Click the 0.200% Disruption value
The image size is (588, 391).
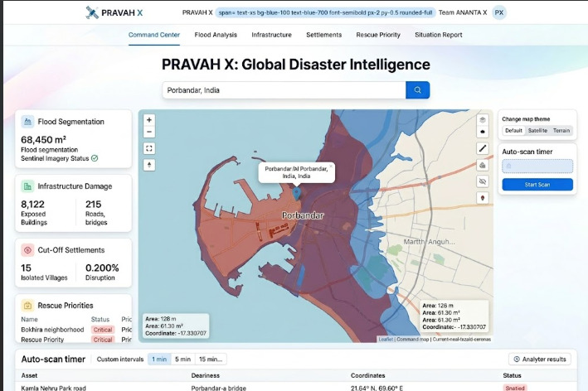(102, 268)
